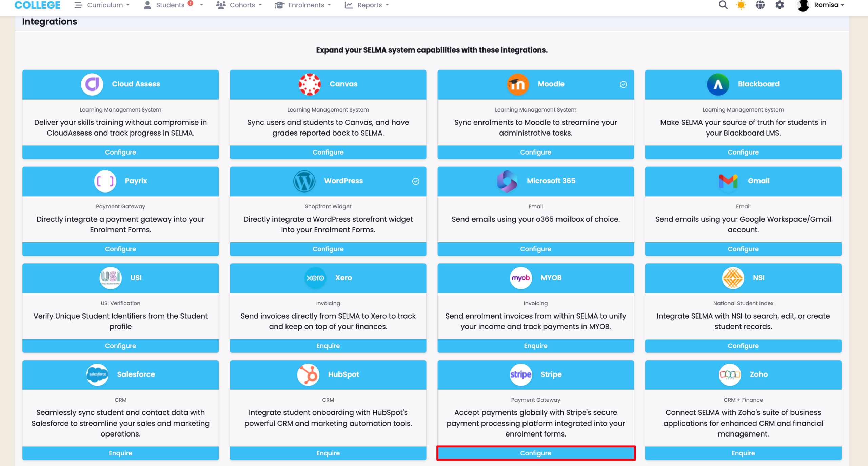Open the Romisa user dropdown
This screenshot has width=868, height=466.
click(821, 5)
